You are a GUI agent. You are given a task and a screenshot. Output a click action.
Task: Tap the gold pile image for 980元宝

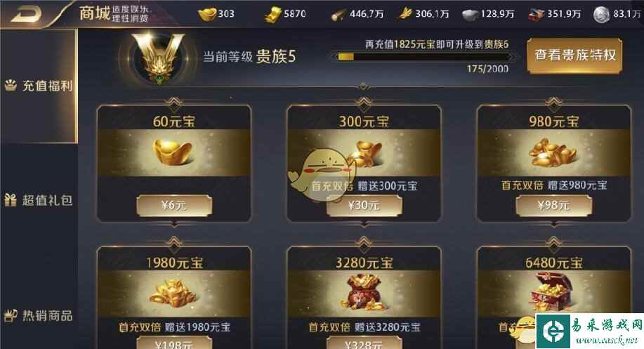point(553,152)
